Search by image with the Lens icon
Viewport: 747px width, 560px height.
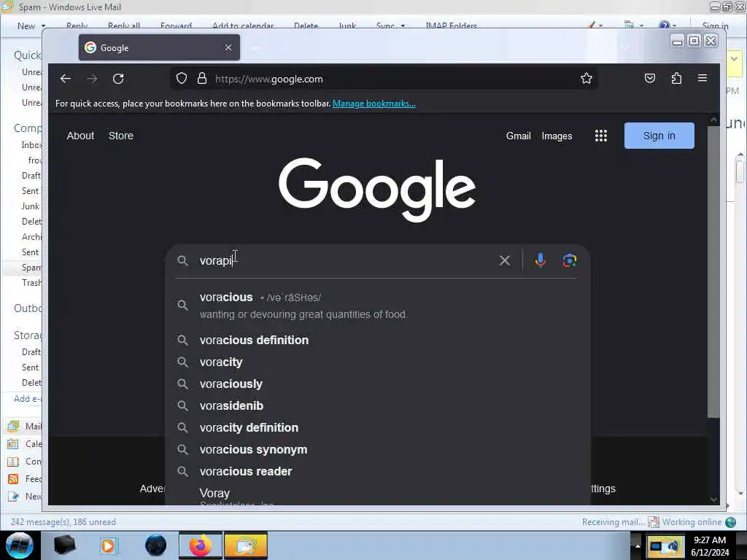(569, 260)
